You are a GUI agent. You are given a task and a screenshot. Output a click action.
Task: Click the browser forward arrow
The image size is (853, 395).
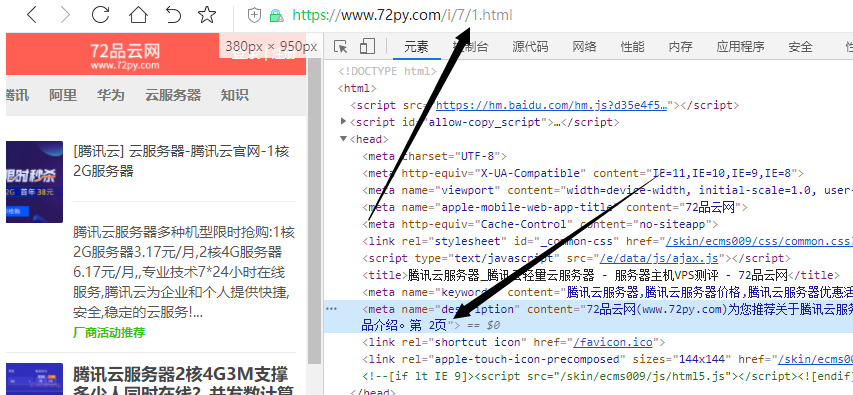click(x=66, y=15)
